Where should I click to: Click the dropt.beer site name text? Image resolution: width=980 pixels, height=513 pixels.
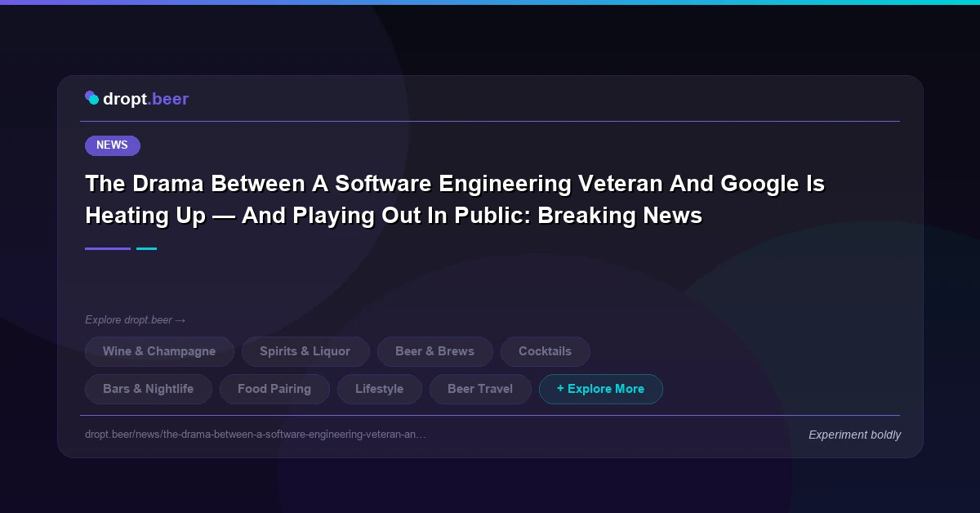coord(146,99)
